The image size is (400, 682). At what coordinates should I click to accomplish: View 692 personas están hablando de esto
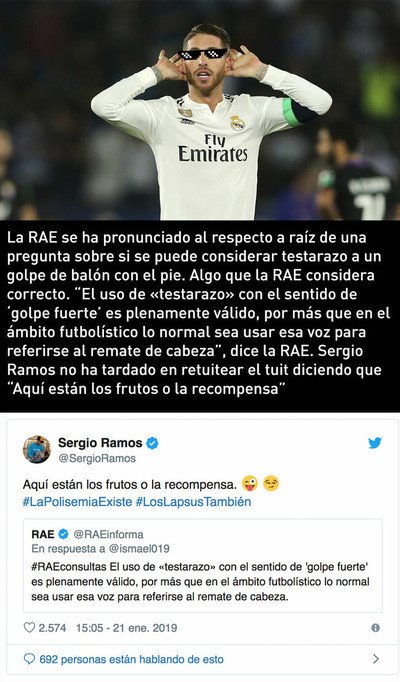point(131,659)
